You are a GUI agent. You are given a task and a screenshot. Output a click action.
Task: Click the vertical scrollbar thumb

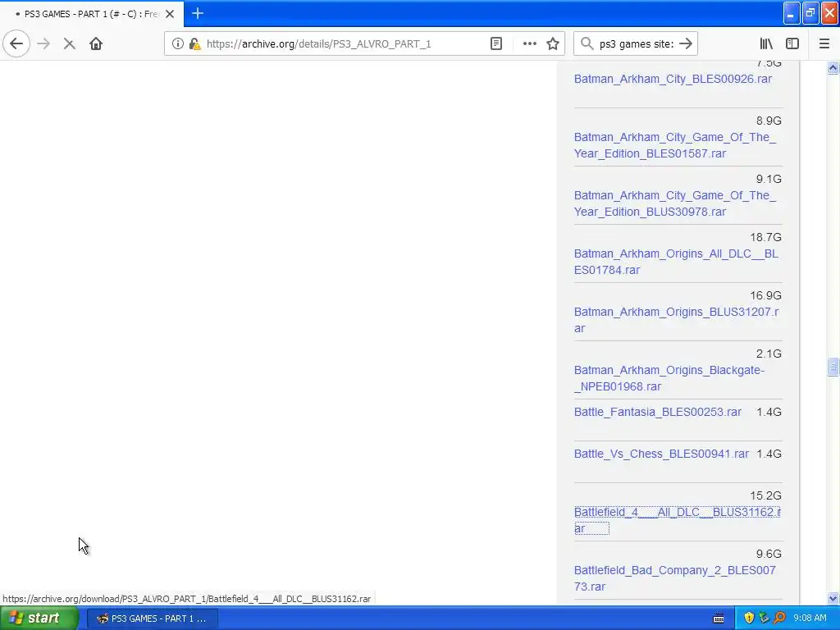833,367
